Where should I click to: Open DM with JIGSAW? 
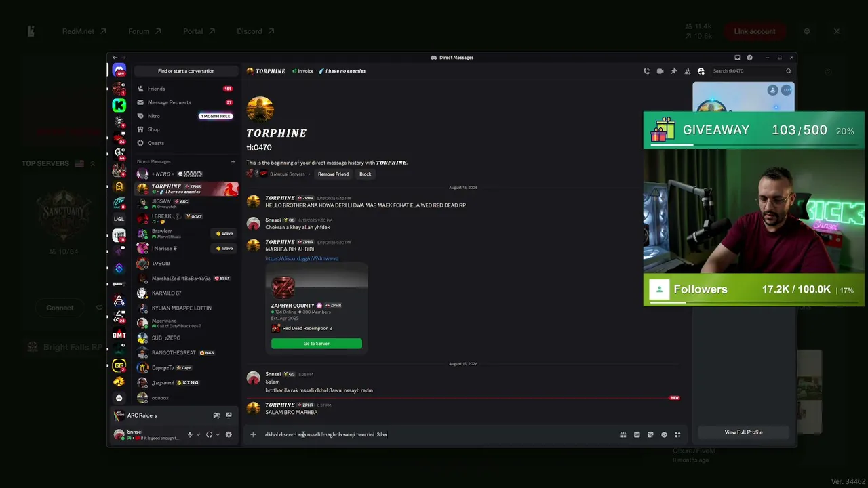186,203
